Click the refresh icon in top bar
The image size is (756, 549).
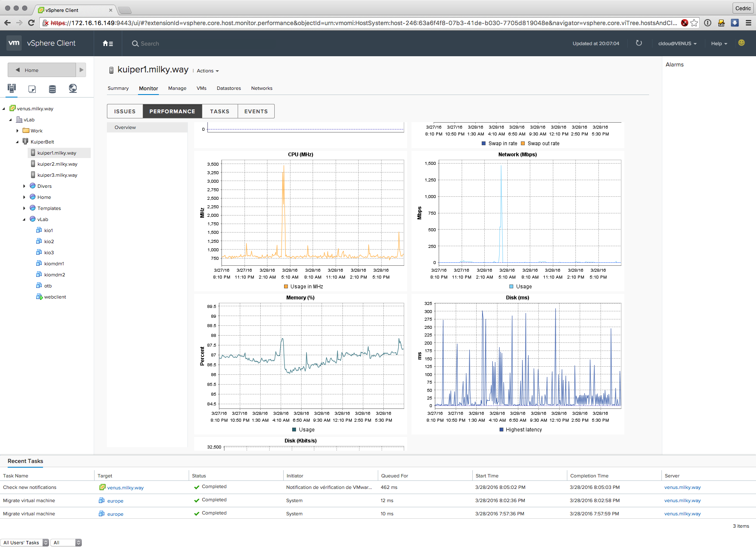(x=638, y=43)
